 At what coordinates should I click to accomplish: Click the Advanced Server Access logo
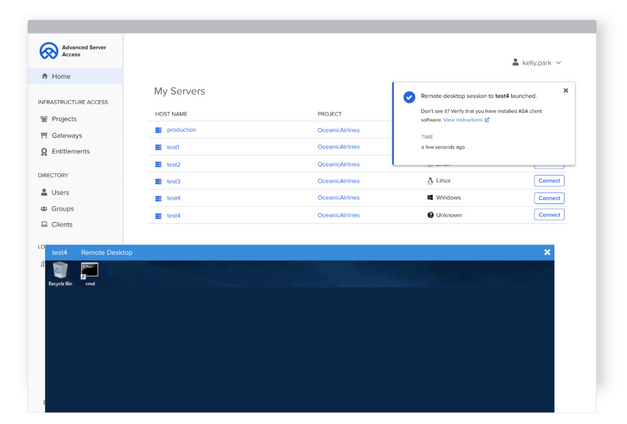(x=48, y=51)
